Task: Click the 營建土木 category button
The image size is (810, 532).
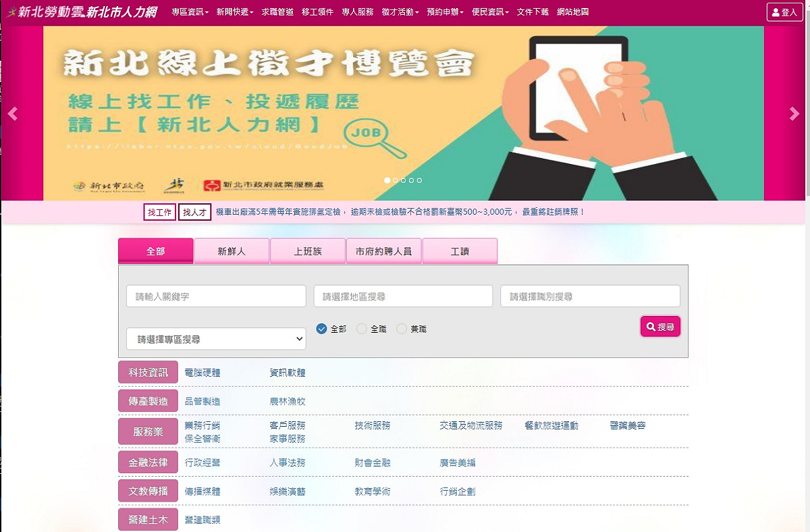Action: [x=148, y=520]
